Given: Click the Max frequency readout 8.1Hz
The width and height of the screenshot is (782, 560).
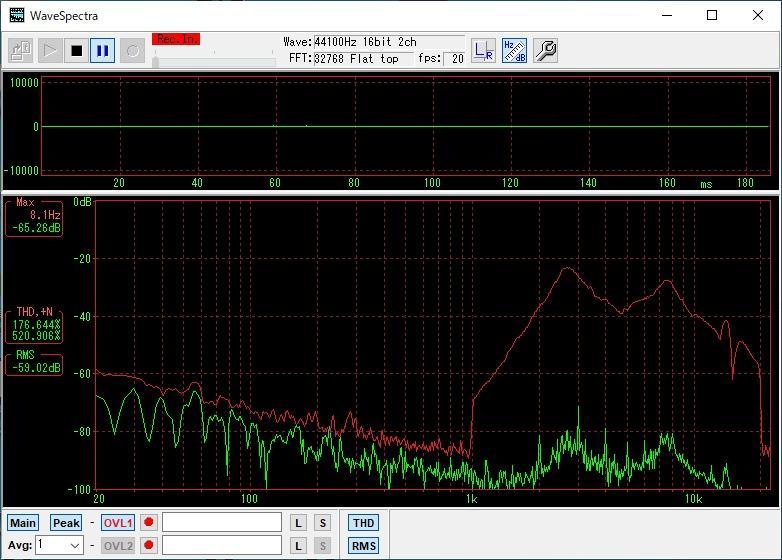Looking at the screenshot, I should pos(45,215).
